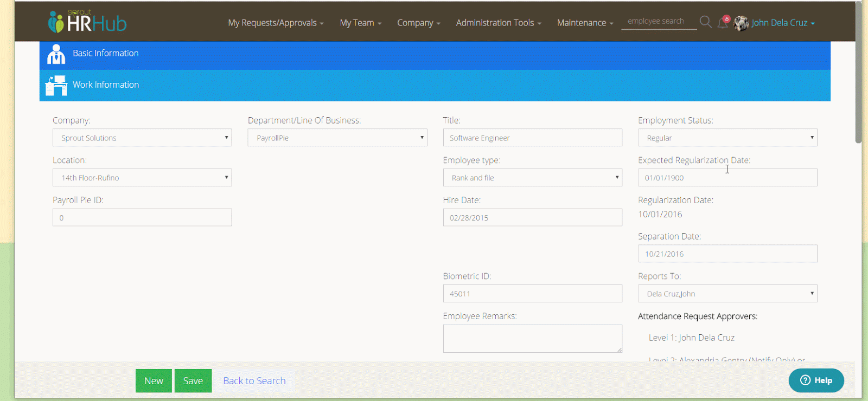The image size is (868, 401).
Task: Open the My Team menu
Action: coord(361,23)
